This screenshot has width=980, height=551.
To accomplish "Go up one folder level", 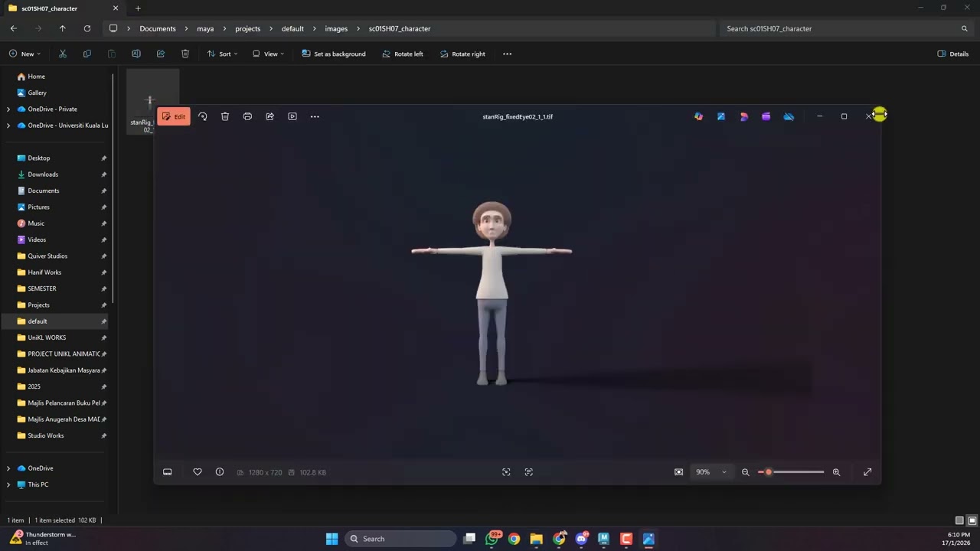I will 63,28.
